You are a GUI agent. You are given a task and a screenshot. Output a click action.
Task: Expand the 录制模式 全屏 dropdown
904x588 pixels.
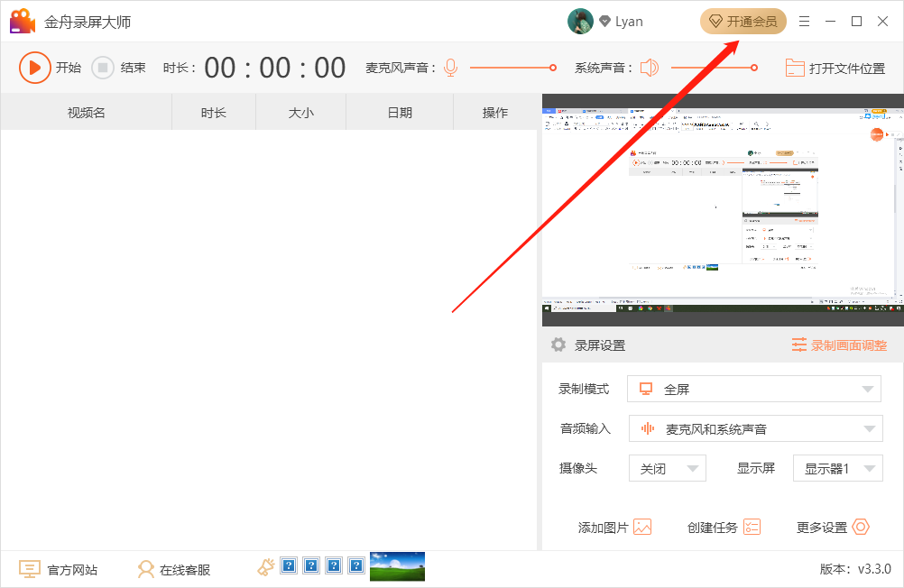(x=754, y=389)
